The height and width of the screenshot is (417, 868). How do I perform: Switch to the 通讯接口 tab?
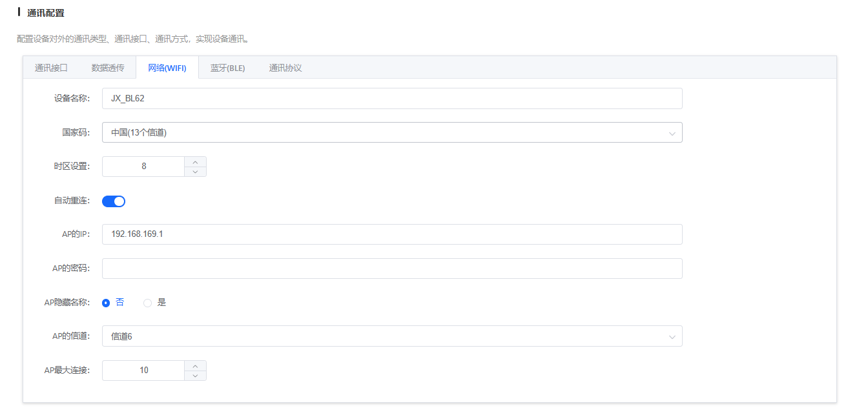pyautogui.click(x=51, y=68)
